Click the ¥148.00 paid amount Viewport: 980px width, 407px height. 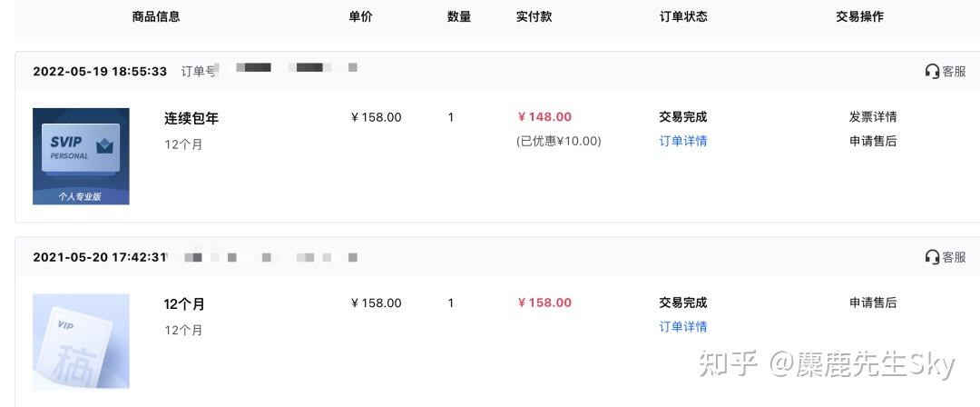(x=544, y=117)
